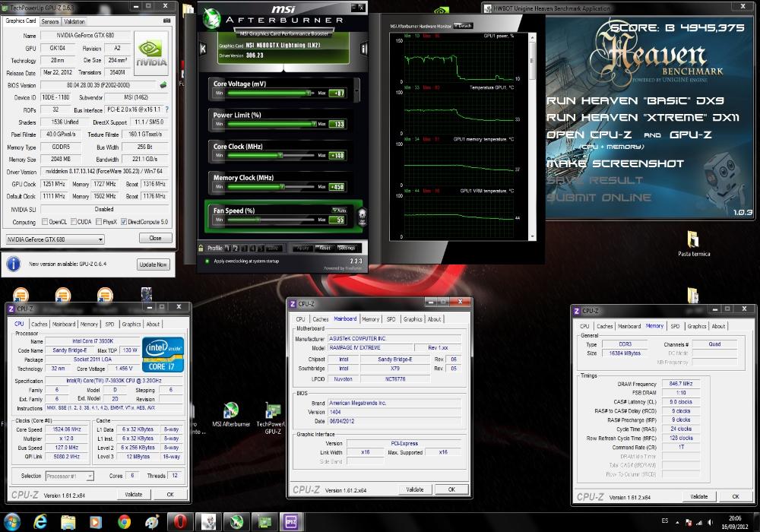Viewport: 760px width, 532px height.
Task: Open Windows Explorer from the taskbar
Action: click(68, 522)
